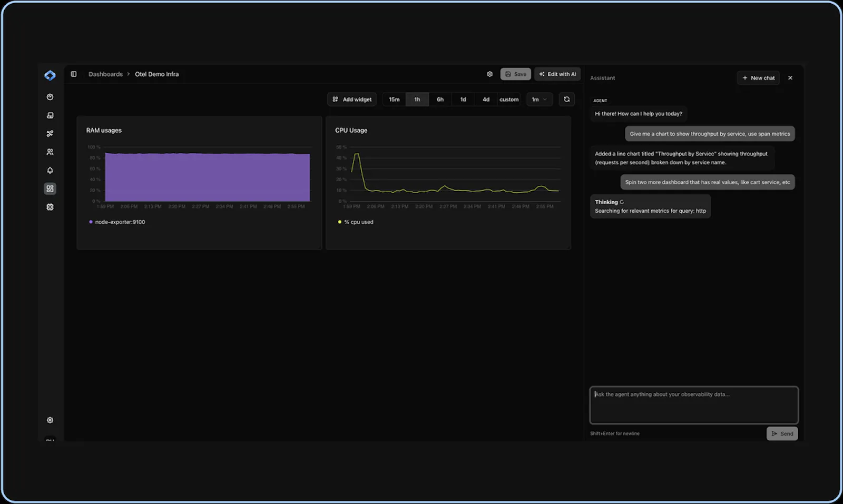The image size is (843, 504).
Task: Close the Assistant panel
Action: pos(790,78)
